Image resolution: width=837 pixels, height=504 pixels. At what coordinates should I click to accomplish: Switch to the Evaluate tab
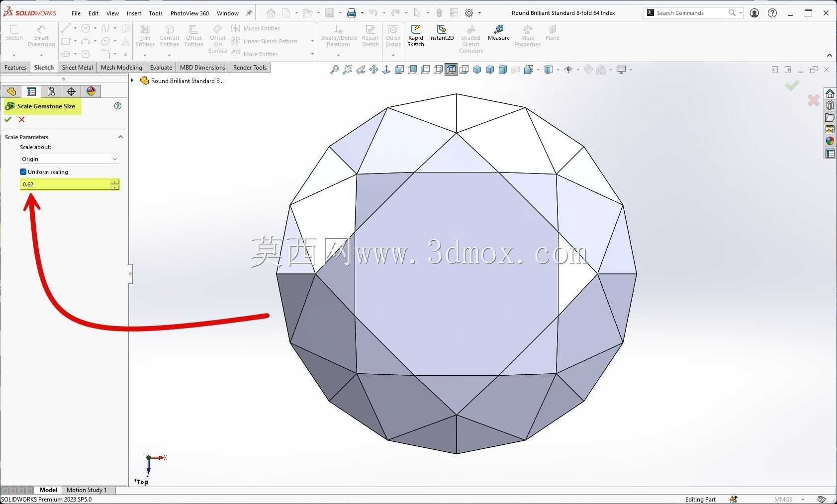click(161, 68)
